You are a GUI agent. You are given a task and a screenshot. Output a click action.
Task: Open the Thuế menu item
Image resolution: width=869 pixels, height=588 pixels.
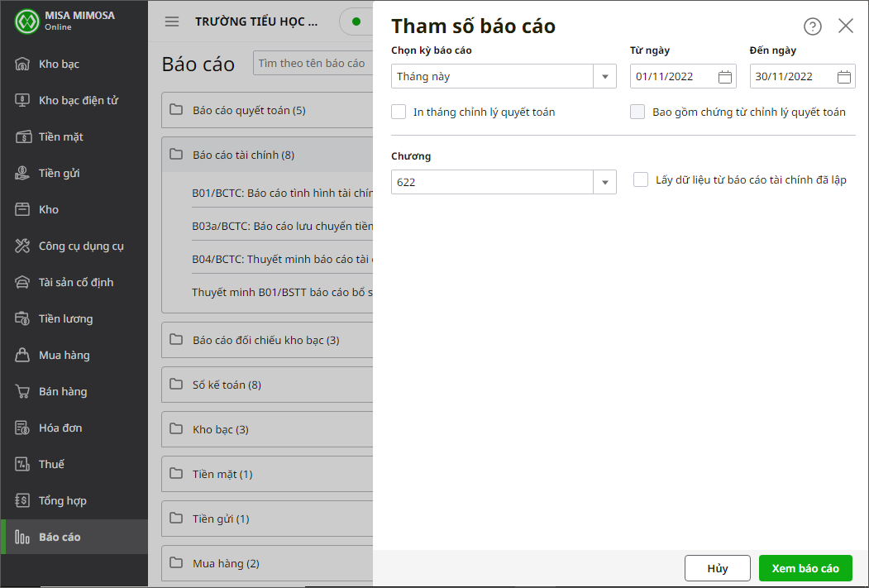coord(51,464)
